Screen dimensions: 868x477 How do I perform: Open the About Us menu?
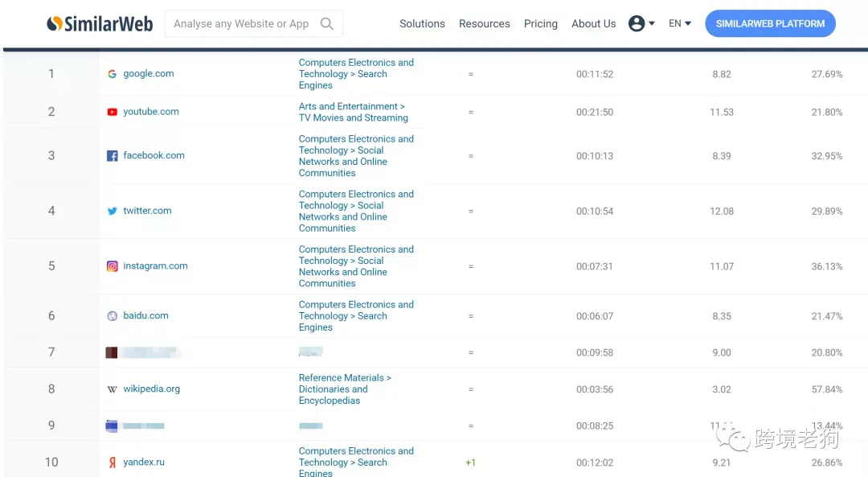point(593,24)
